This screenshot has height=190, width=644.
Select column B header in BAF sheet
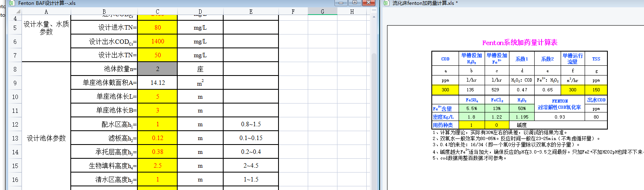104,12
